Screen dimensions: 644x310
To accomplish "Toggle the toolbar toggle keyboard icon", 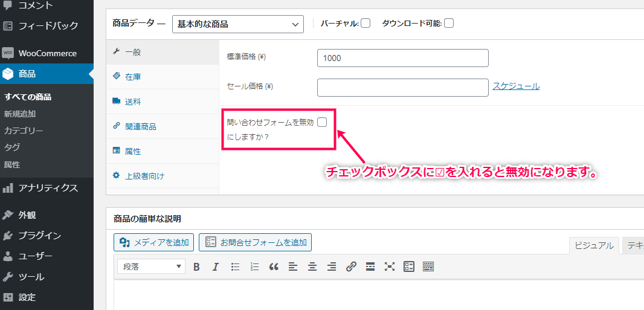I will pos(428,267).
